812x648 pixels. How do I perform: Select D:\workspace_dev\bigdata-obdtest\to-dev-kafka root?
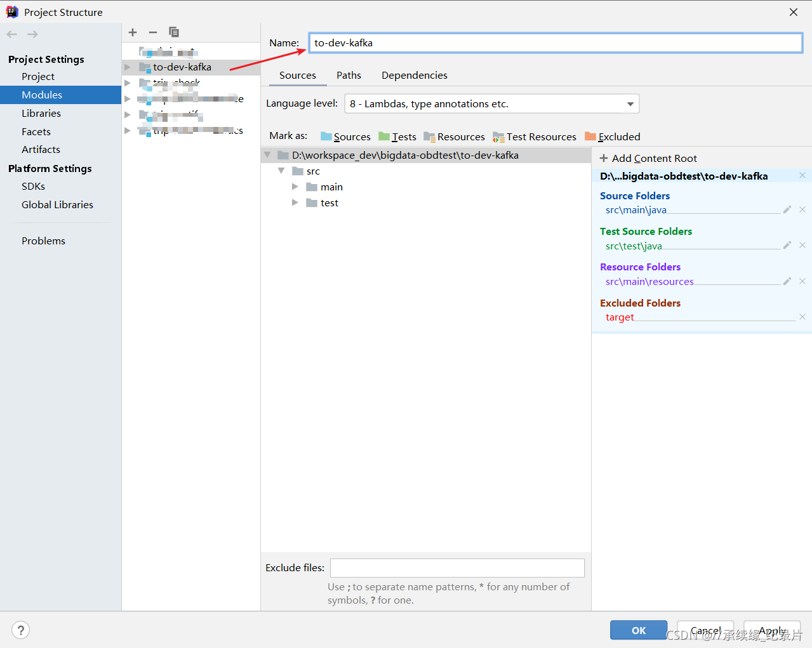[405, 155]
